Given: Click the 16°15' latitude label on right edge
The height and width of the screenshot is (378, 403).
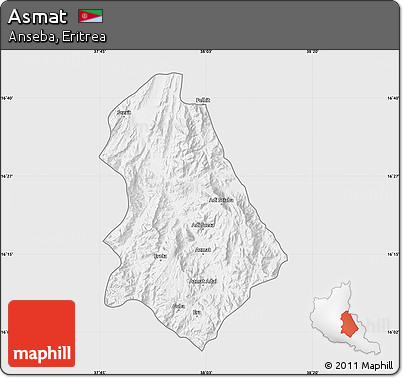Looking at the screenshot, I should (x=393, y=254).
